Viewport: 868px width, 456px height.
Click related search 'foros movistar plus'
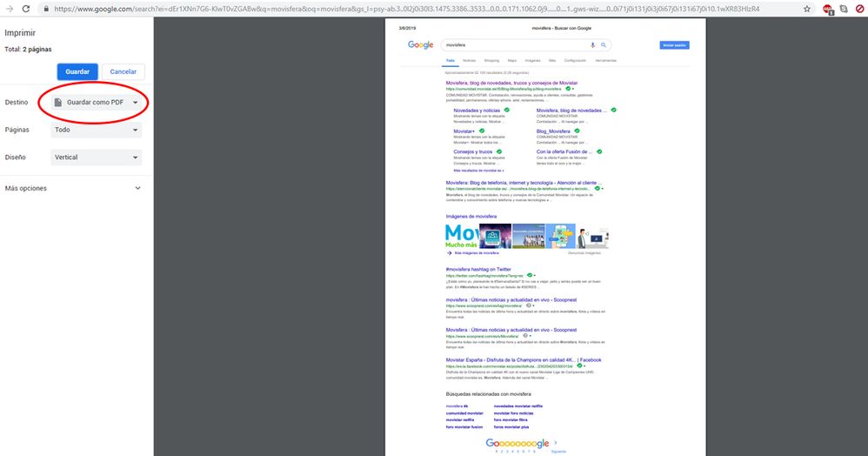pos(511,427)
